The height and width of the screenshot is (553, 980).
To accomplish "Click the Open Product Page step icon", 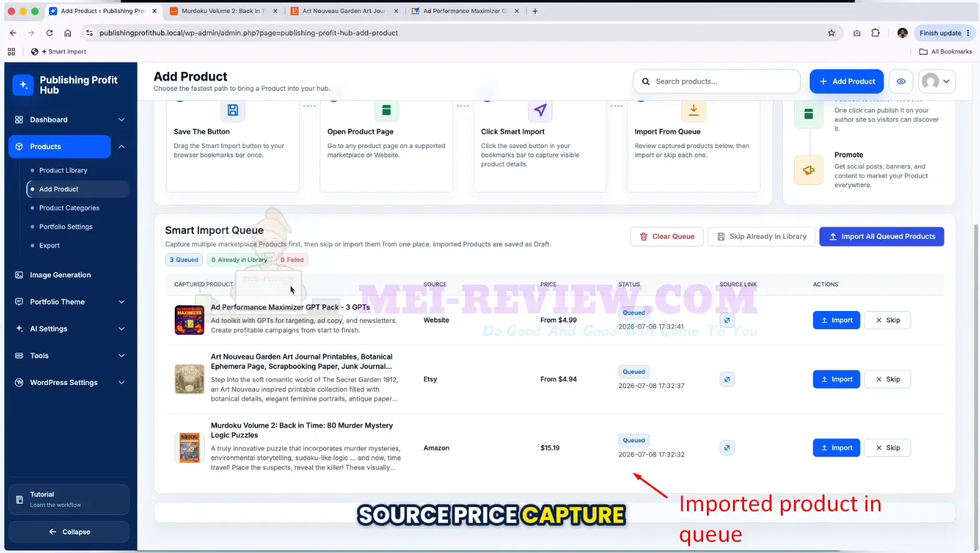I will pos(386,111).
